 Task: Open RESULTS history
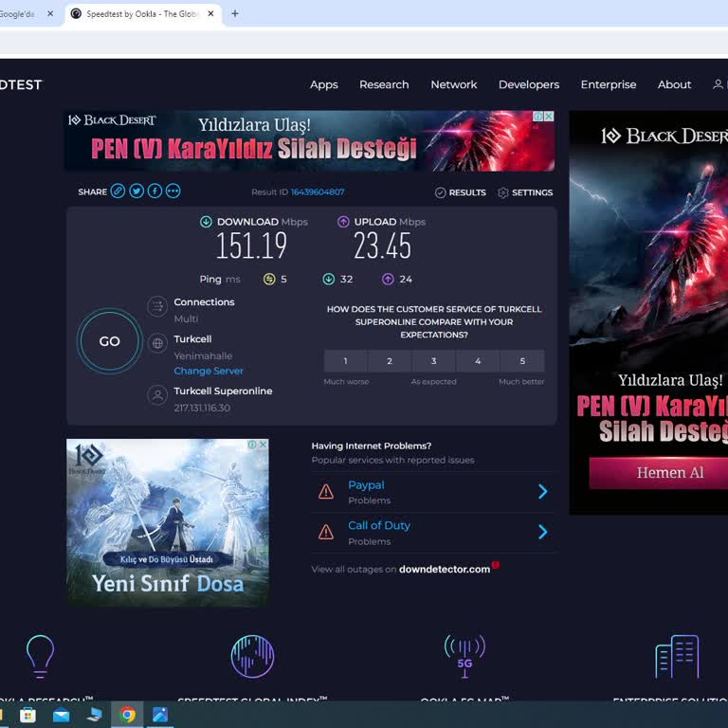[x=461, y=192]
